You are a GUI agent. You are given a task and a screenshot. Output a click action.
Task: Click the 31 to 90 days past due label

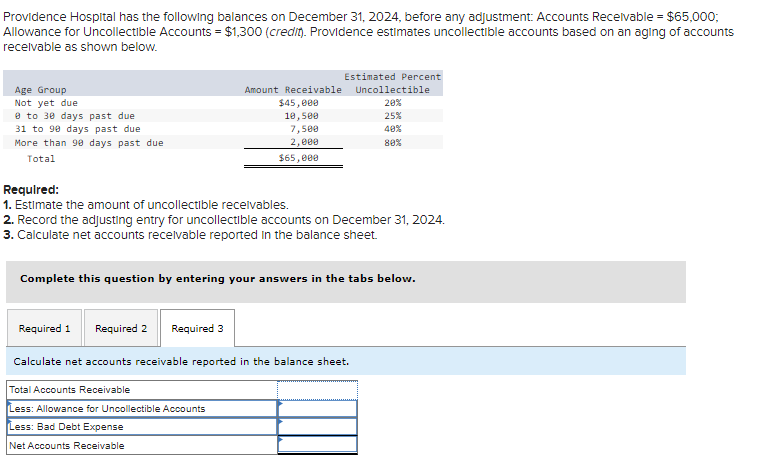tap(78, 128)
